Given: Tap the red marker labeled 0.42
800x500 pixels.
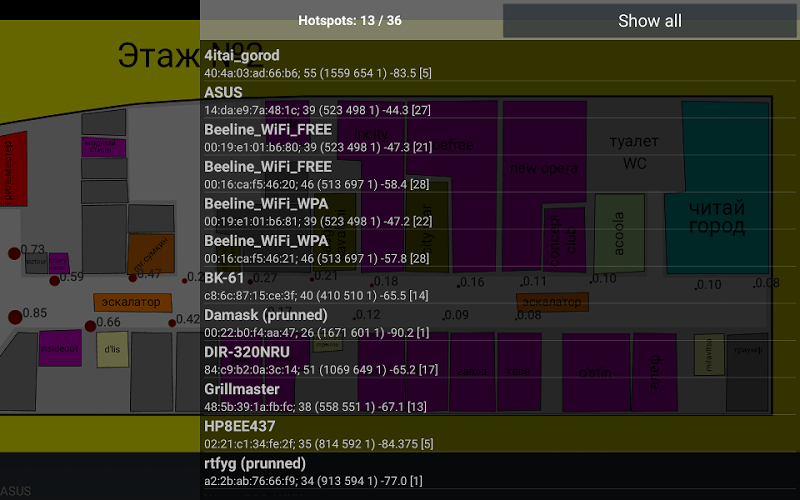Looking at the screenshot, I should 172,323.
